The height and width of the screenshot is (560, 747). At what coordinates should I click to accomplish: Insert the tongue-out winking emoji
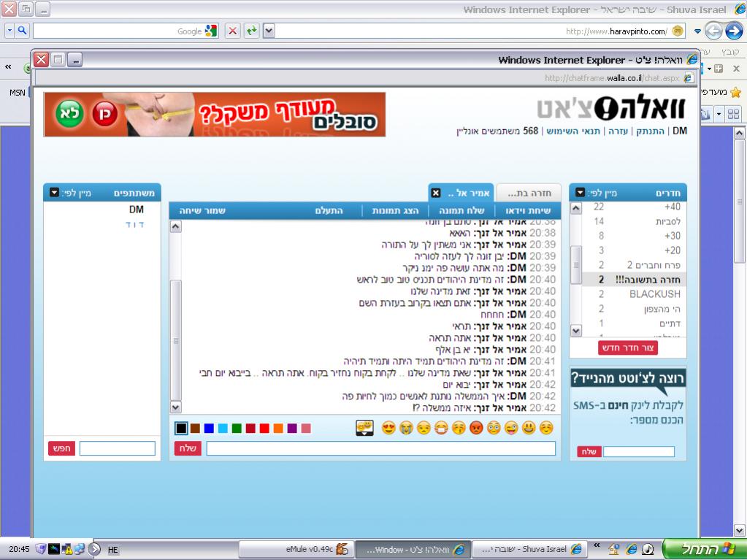click(510, 428)
